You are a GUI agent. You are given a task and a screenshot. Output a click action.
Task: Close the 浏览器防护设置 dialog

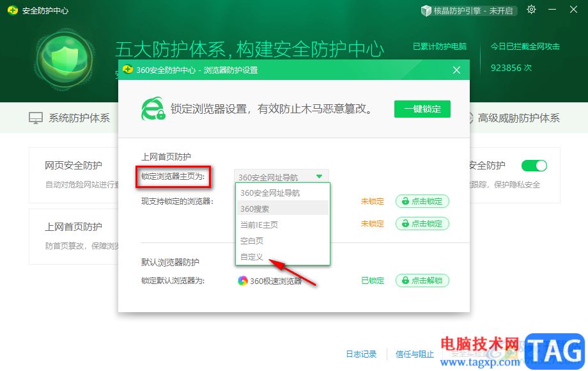click(456, 70)
